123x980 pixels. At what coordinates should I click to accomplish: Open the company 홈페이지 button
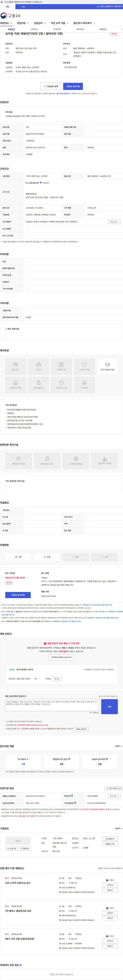tap(110, 839)
